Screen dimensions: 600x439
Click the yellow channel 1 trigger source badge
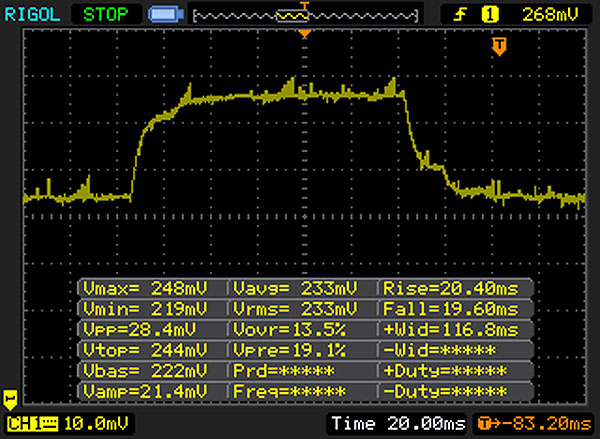pyautogui.click(x=490, y=15)
